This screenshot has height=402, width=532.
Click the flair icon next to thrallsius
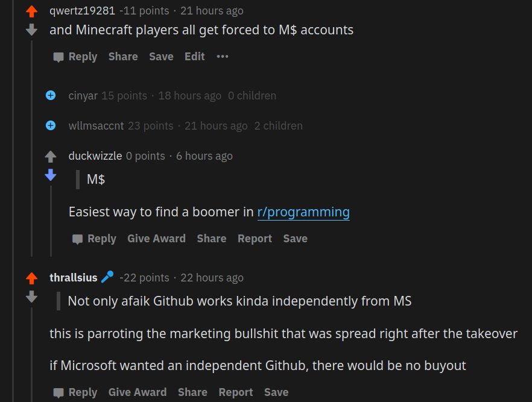pyautogui.click(x=107, y=277)
